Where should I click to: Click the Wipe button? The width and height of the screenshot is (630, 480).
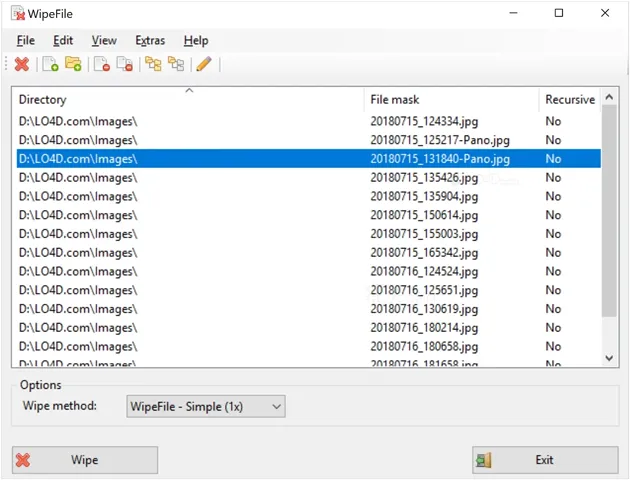pyautogui.click(x=85, y=460)
